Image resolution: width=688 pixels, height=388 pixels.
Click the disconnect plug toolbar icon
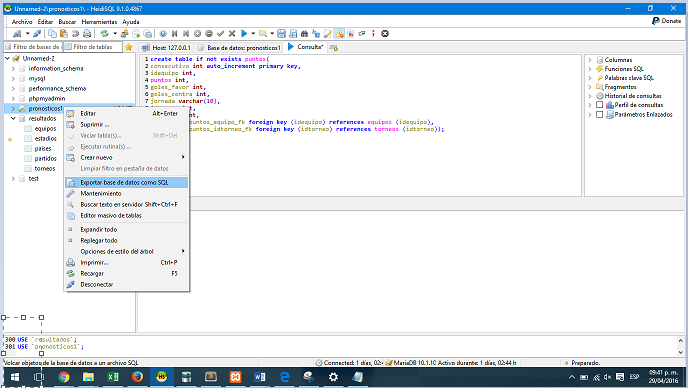pyautogui.click(x=37, y=34)
